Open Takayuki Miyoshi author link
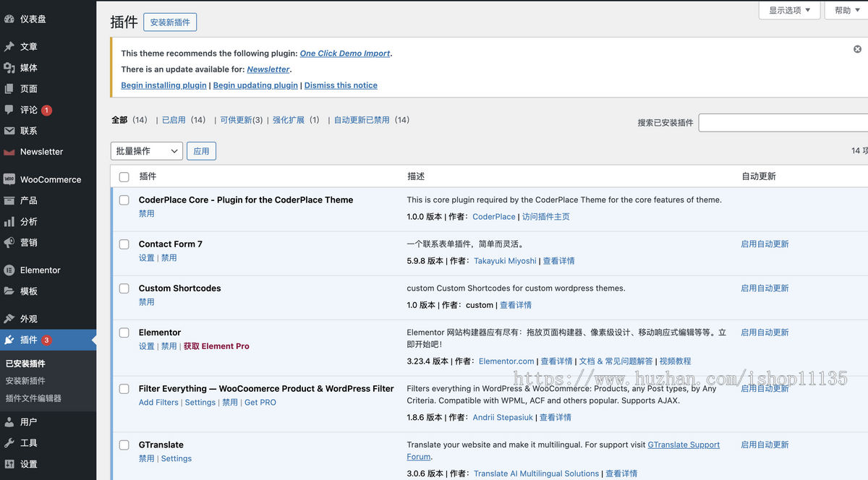The height and width of the screenshot is (480, 868). [506, 261]
